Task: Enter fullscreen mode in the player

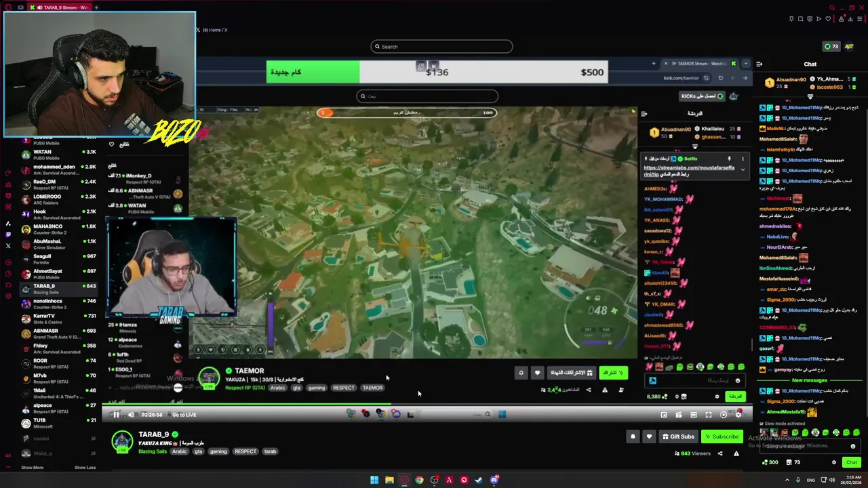Action: 709,415
